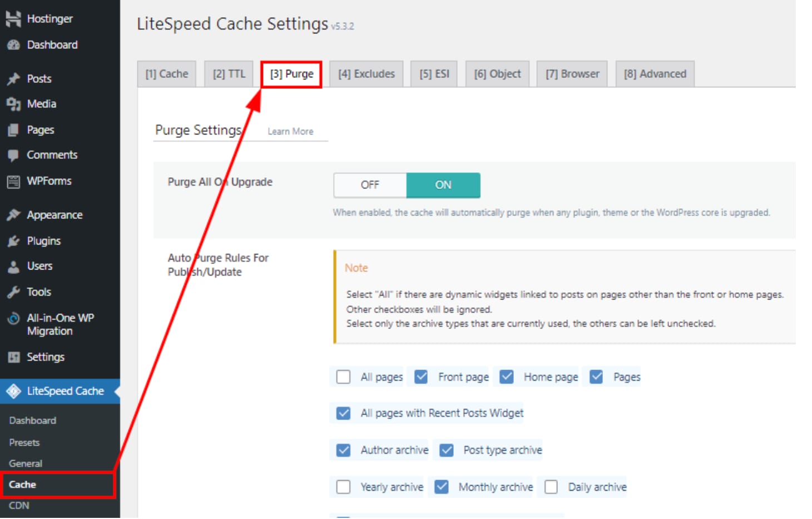Click the Learn More link
This screenshot has height=519, width=812.
tap(290, 131)
